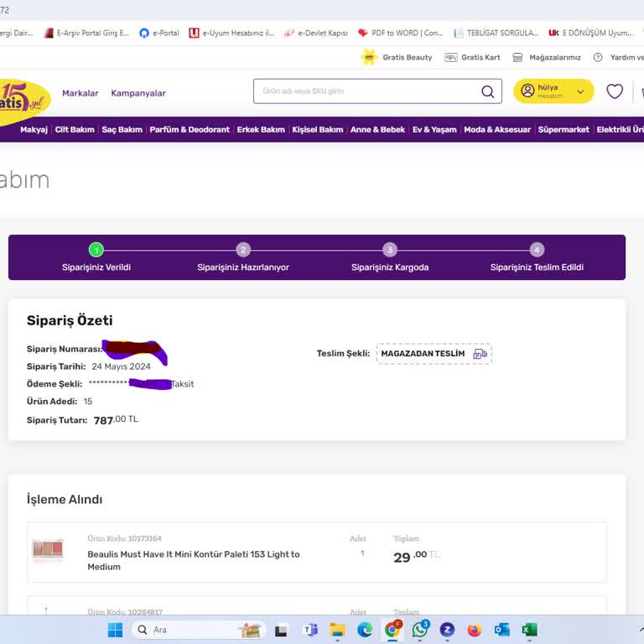Screen dimensions: 644x644
Task: Open Excel from taskbar
Action: (529, 630)
